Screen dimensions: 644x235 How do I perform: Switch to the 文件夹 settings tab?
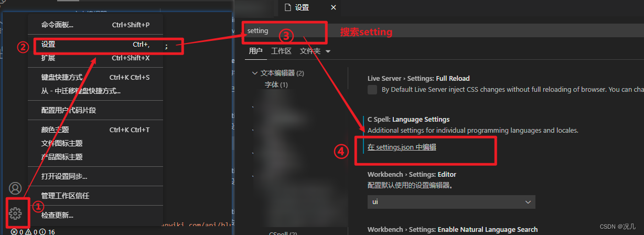click(310, 51)
